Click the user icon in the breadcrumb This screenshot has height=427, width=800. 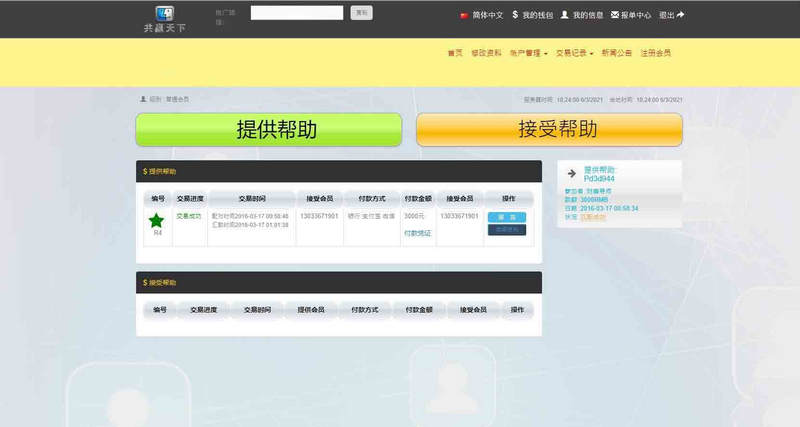(x=143, y=99)
